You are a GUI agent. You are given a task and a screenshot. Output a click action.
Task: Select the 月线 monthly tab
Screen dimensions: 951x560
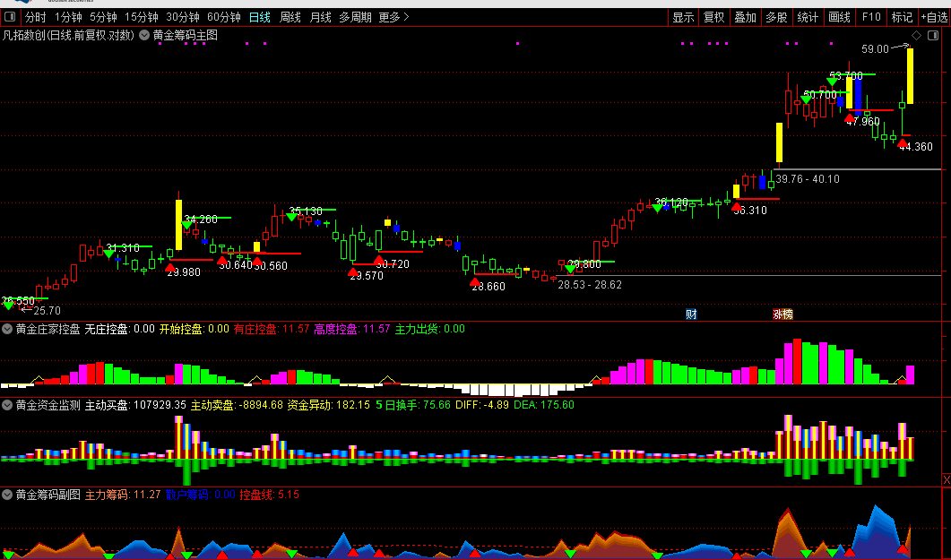tap(320, 17)
